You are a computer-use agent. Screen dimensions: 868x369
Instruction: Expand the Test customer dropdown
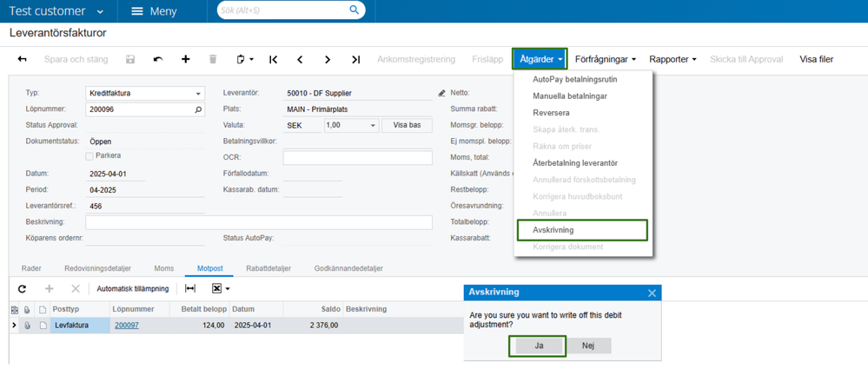click(x=100, y=11)
